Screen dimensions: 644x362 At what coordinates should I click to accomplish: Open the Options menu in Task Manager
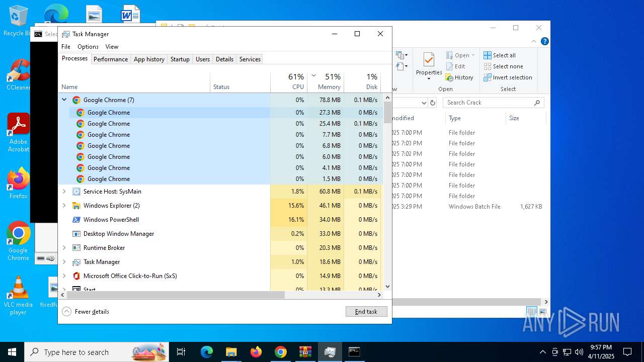(88, 47)
